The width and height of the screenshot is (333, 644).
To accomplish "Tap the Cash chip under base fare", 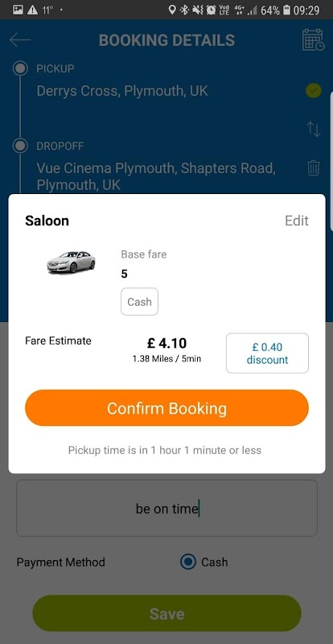I will 139,302.
